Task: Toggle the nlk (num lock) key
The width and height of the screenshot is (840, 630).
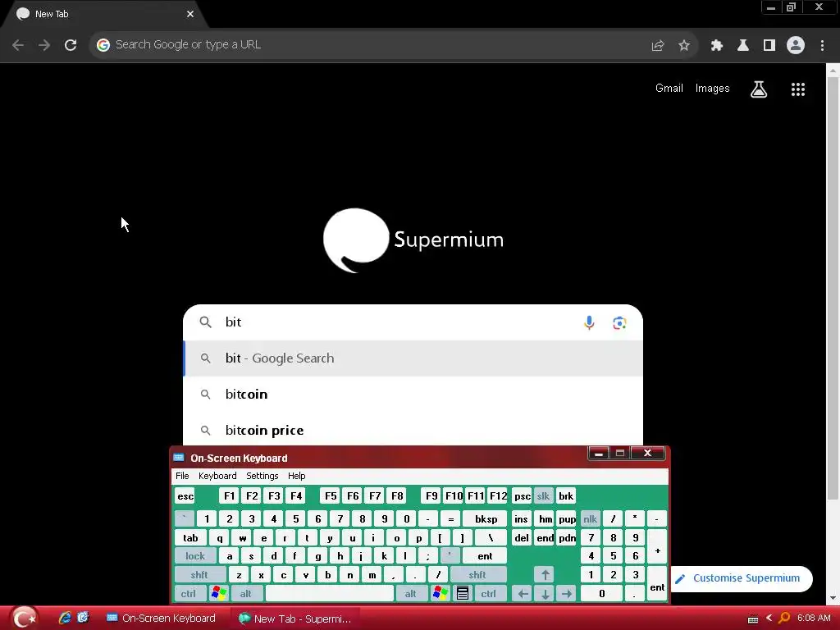Action: (x=590, y=518)
